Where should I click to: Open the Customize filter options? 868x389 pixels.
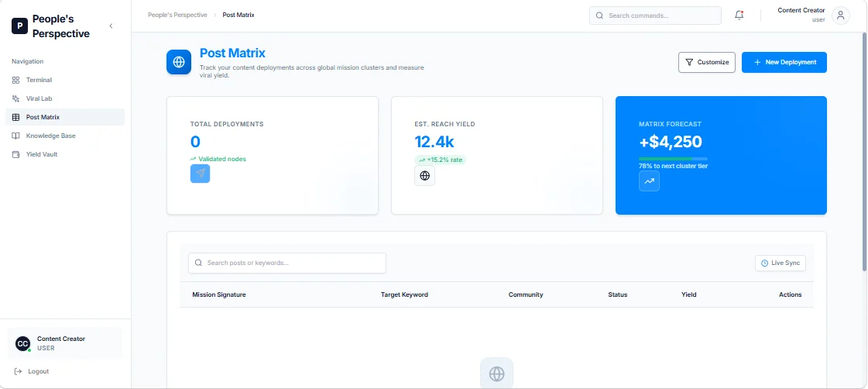click(707, 62)
